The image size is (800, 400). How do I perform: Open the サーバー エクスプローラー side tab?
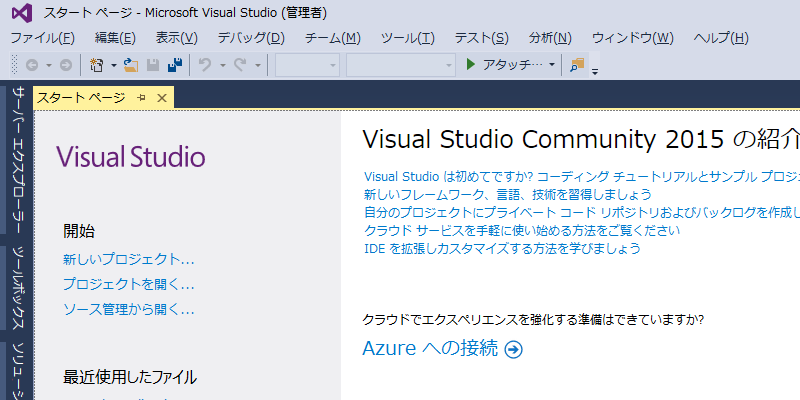pos(18,161)
